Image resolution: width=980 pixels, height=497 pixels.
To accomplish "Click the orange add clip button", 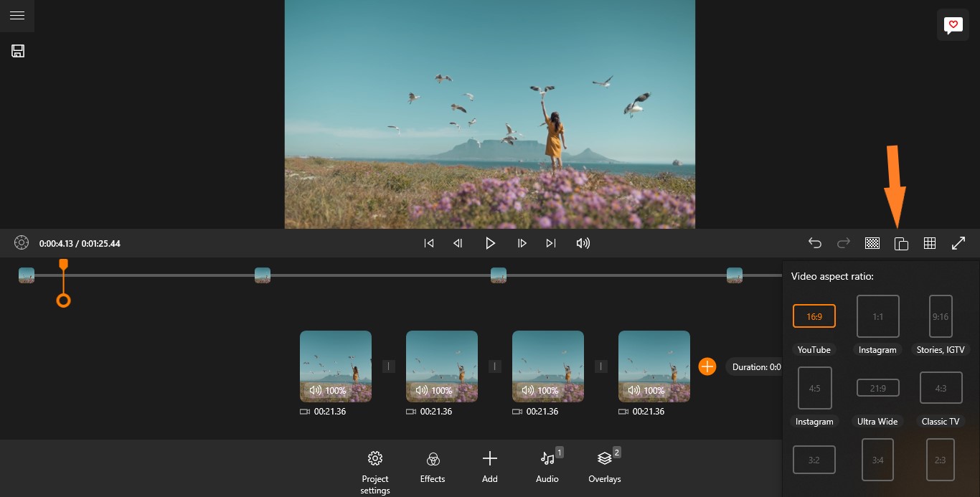I will point(707,366).
